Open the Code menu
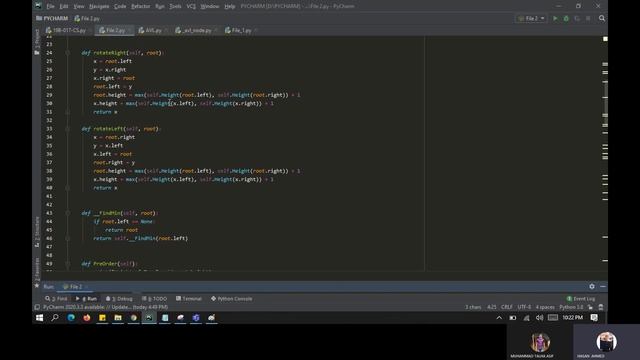The image size is (640, 360). point(120,6)
